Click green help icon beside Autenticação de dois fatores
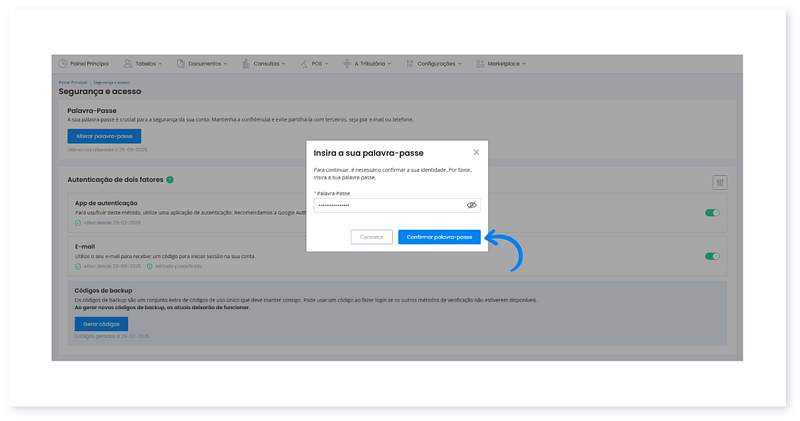The width and height of the screenshot is (800, 421). click(170, 179)
